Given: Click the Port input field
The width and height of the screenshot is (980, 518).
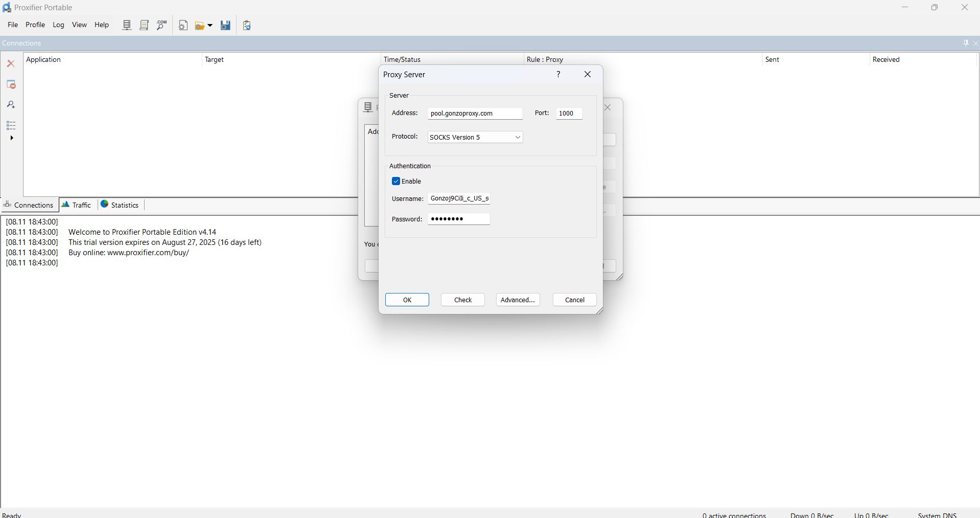Looking at the screenshot, I should click(x=569, y=114).
